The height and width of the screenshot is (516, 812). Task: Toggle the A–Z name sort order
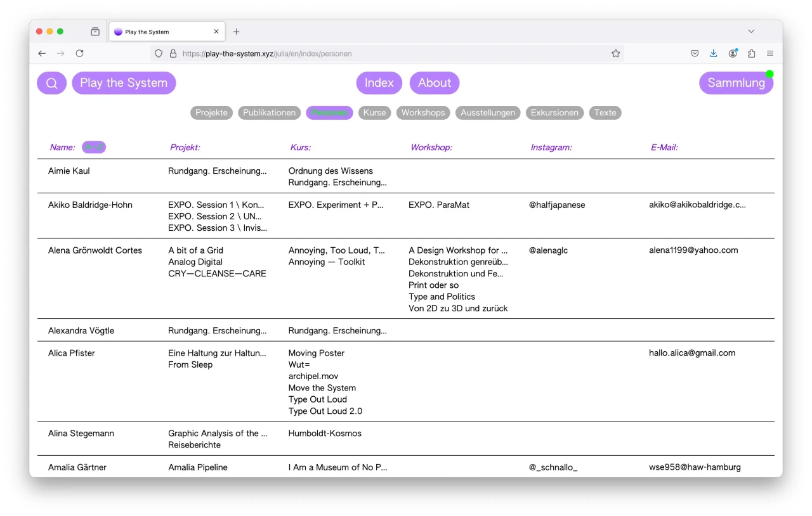pyautogui.click(x=94, y=147)
